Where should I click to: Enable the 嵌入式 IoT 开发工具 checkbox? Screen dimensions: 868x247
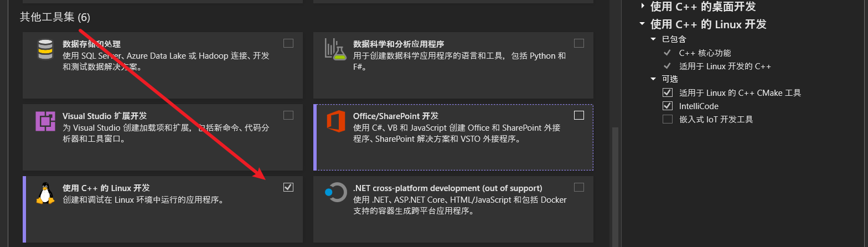pos(668,119)
